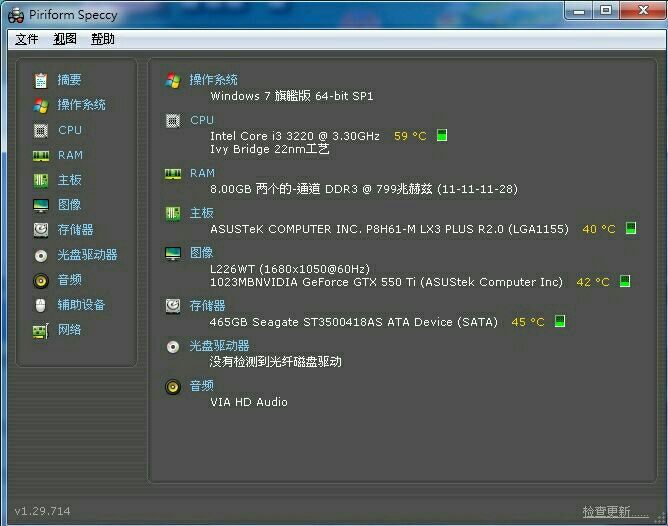Click the RAM icon in summary panel

coord(173,174)
